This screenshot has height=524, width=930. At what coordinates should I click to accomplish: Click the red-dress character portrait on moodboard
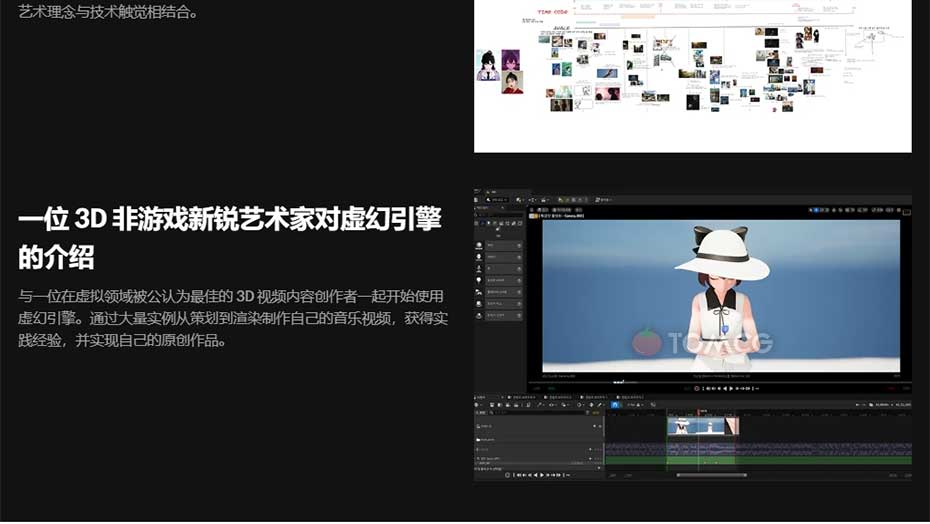coord(512,82)
